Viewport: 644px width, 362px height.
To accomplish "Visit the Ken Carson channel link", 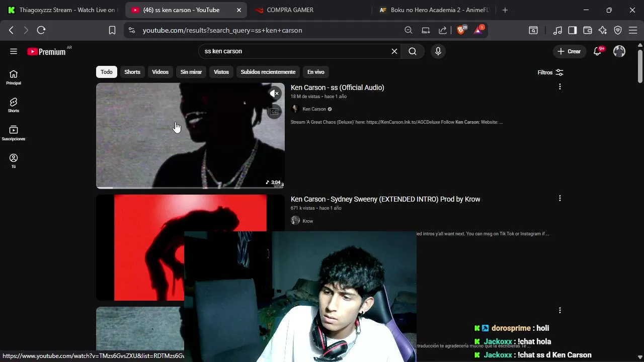I will pyautogui.click(x=314, y=109).
